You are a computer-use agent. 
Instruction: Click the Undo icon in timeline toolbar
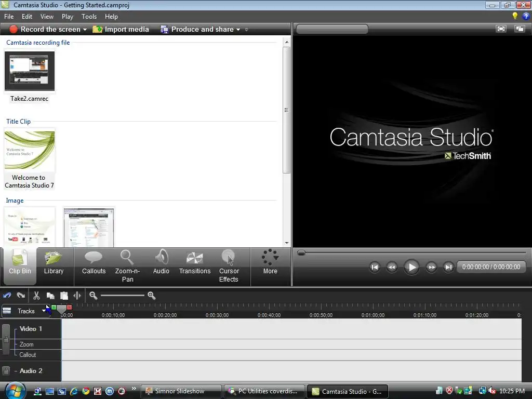pos(7,296)
